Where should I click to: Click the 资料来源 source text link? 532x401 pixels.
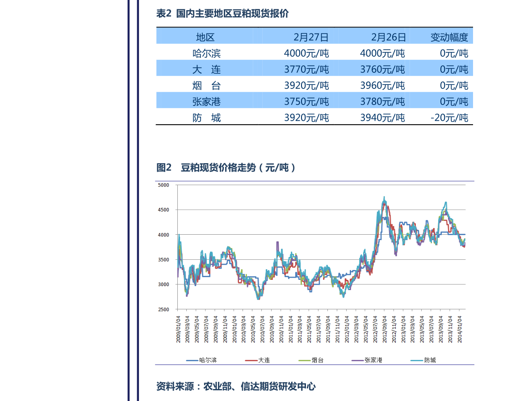pos(236,387)
